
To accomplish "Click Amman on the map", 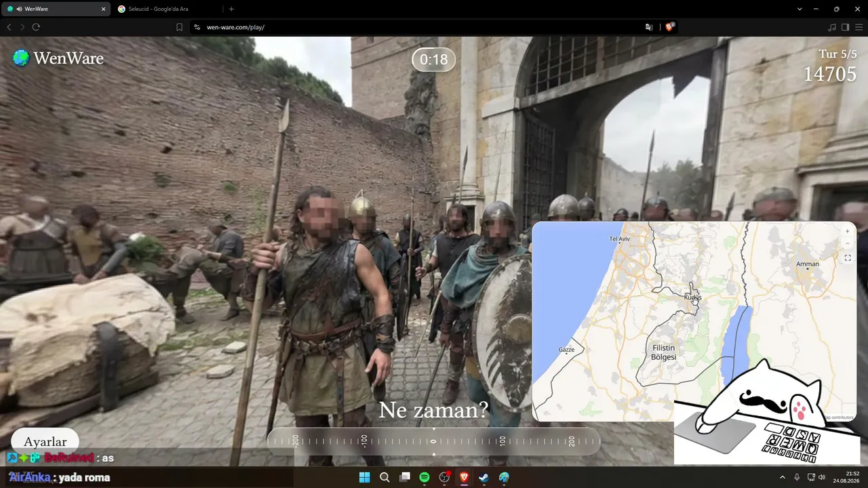I will [x=807, y=264].
